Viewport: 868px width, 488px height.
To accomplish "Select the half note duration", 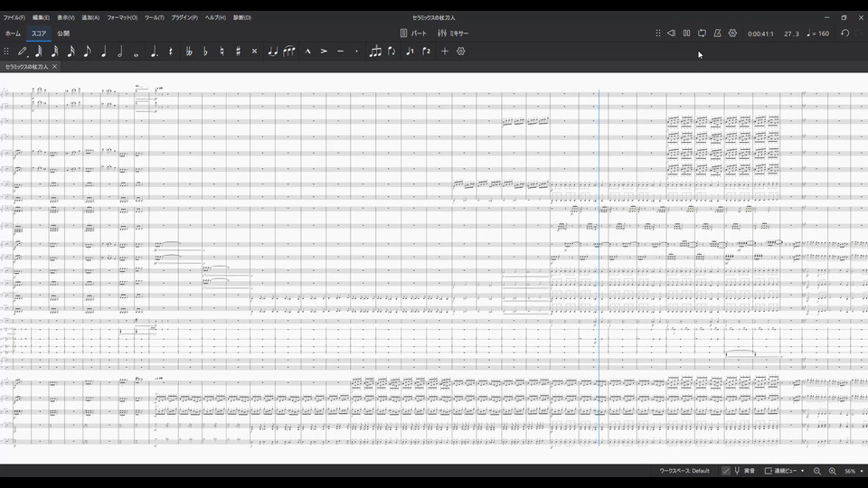I will 120,52.
